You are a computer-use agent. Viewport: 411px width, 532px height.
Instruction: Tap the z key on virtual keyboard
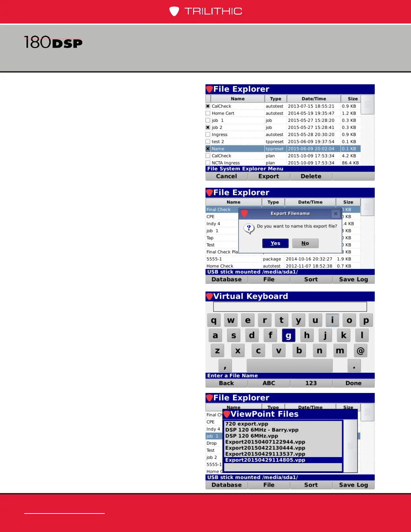217,351
